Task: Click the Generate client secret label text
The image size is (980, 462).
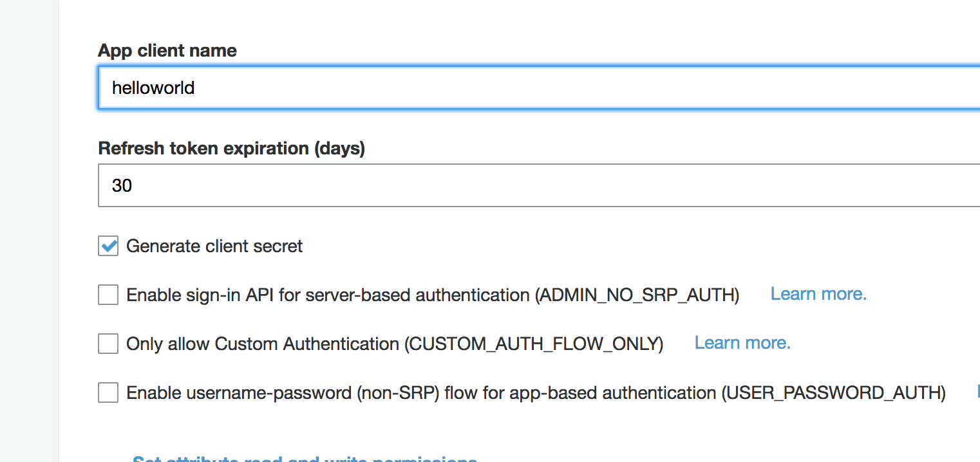Action: click(x=214, y=246)
